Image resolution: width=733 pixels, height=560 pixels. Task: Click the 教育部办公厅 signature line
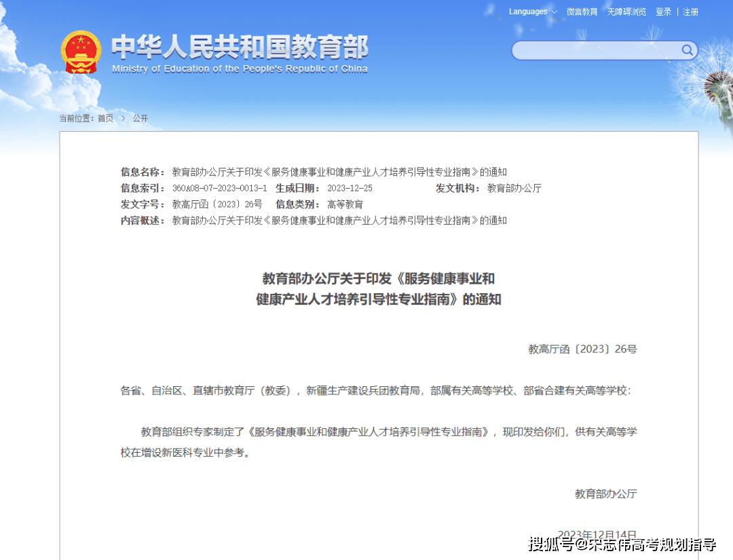coord(606,493)
